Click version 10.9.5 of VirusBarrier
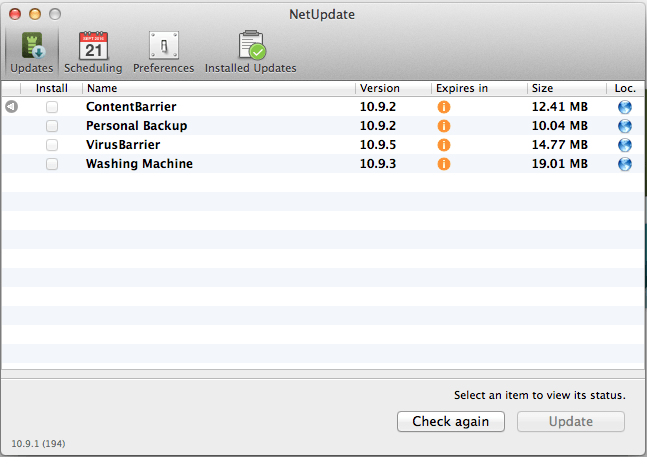This screenshot has width=647, height=457. [378, 145]
